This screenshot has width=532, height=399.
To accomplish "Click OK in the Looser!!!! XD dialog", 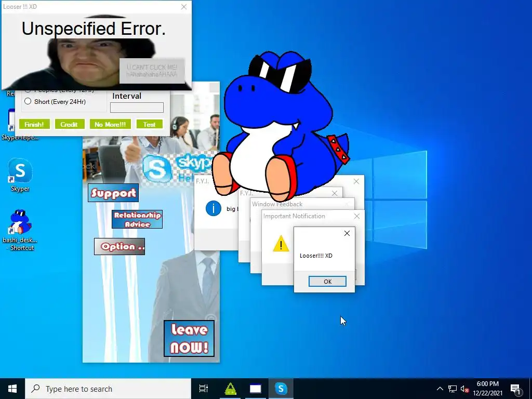I will point(327,281).
